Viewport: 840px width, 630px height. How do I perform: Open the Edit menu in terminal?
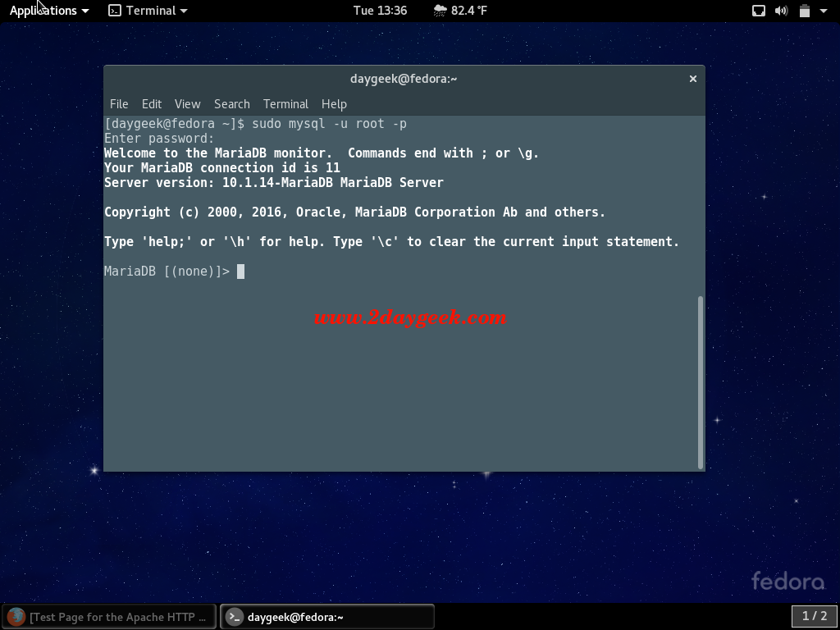coord(152,104)
